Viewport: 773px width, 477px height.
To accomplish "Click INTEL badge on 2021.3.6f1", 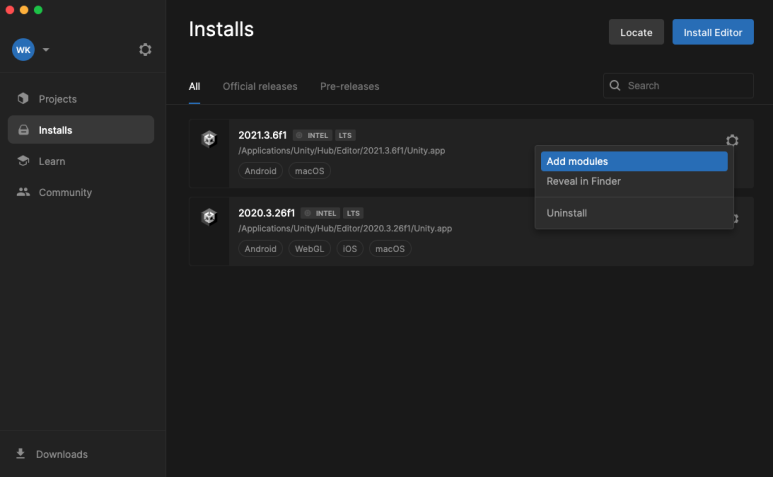I will click(x=313, y=135).
